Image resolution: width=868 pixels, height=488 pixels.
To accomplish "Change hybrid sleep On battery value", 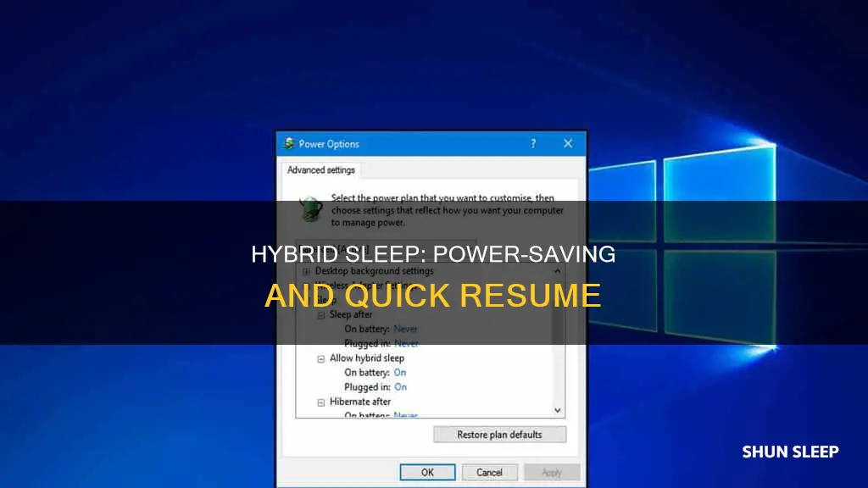I will (400, 373).
